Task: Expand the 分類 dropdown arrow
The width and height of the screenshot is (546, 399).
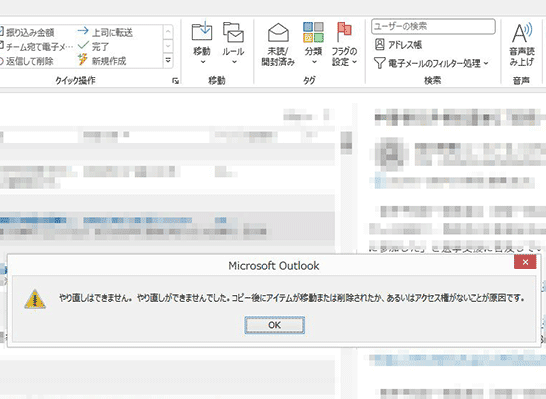Action: click(314, 62)
